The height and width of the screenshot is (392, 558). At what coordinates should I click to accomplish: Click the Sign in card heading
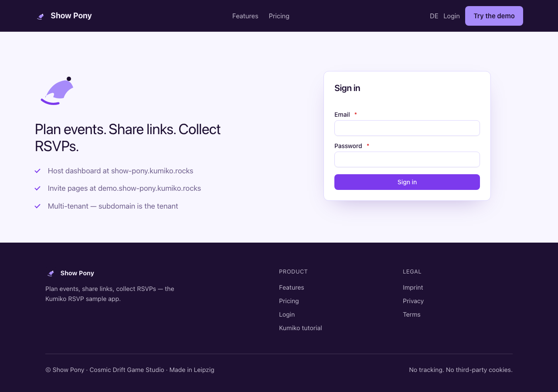(347, 88)
